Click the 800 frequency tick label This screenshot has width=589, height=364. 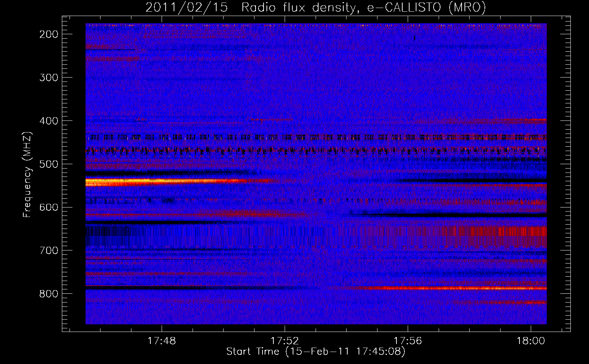(x=48, y=294)
